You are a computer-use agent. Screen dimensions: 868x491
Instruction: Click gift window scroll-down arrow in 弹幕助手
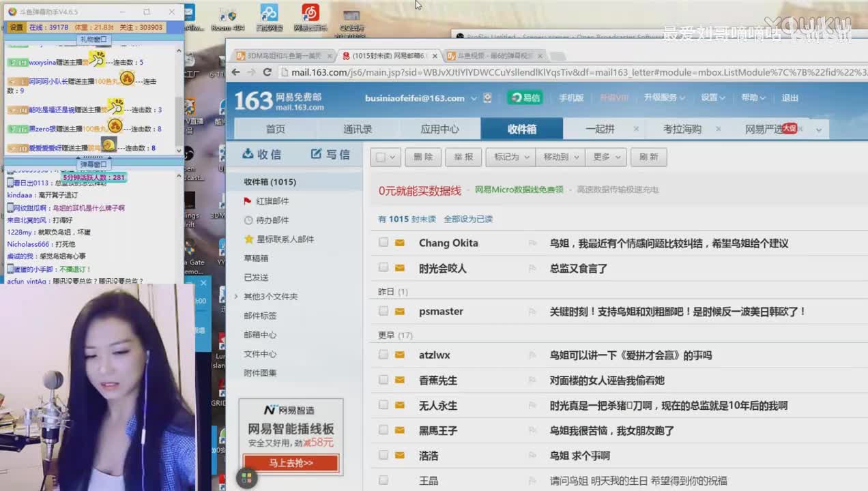coord(179,151)
